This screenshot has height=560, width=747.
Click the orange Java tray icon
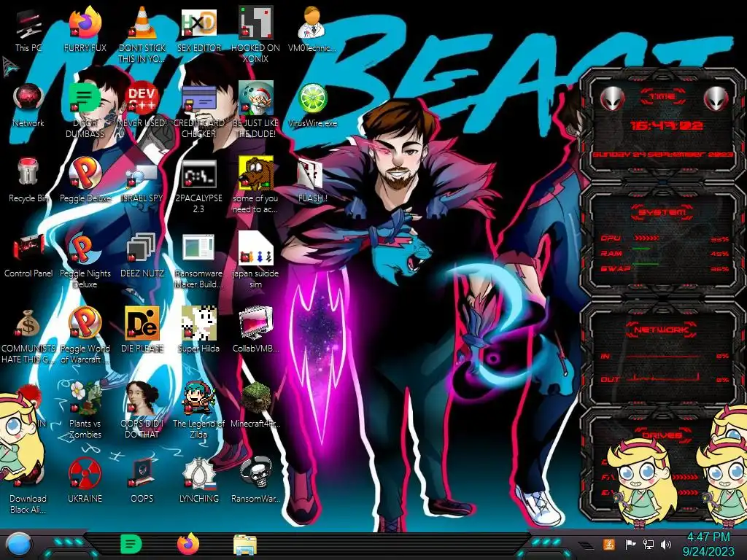pos(609,544)
